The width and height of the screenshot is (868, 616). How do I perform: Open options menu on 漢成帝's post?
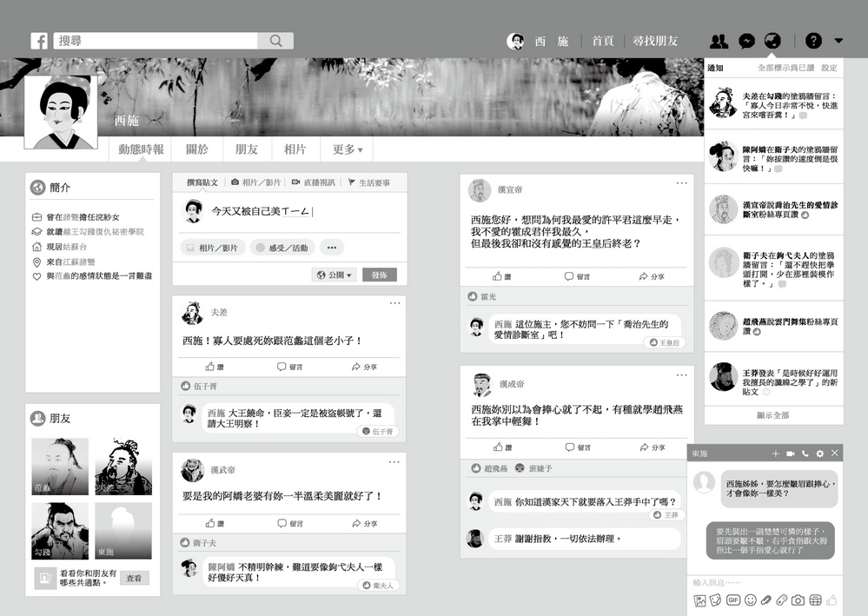681,374
